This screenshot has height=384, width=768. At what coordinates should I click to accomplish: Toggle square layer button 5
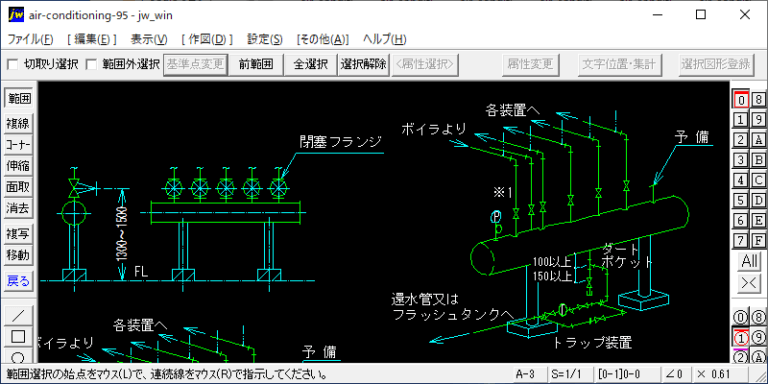coord(741,200)
